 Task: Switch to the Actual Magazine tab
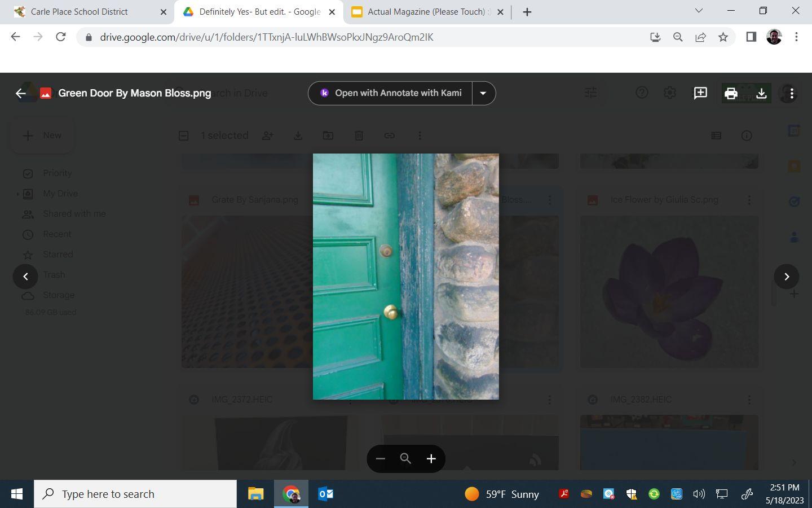tap(426, 12)
